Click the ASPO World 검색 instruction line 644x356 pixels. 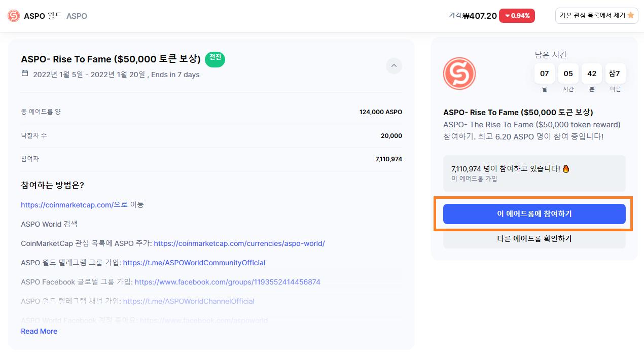(49, 224)
